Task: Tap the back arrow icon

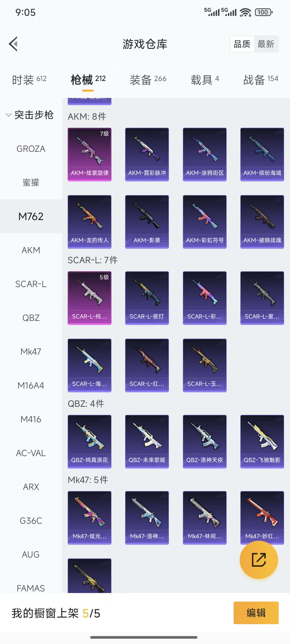Action: (13, 44)
